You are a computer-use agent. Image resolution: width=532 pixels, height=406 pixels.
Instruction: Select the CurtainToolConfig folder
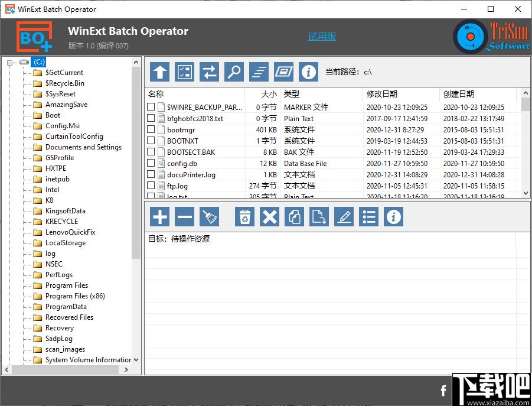point(74,137)
